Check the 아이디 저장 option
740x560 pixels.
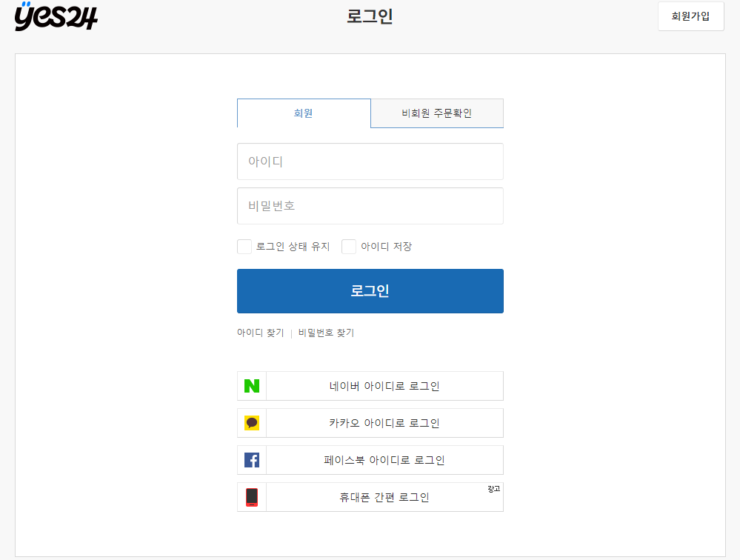349,246
